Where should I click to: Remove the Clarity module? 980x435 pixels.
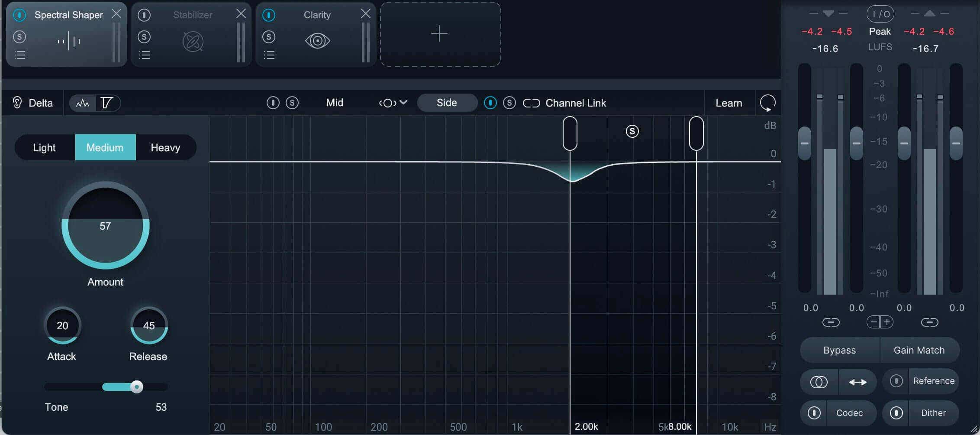pyautogui.click(x=366, y=14)
